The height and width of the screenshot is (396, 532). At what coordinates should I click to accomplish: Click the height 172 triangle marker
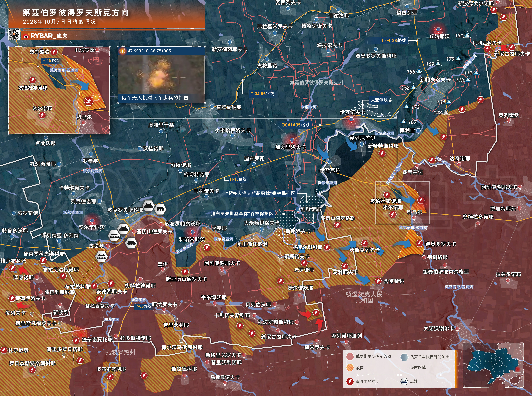(407, 106)
